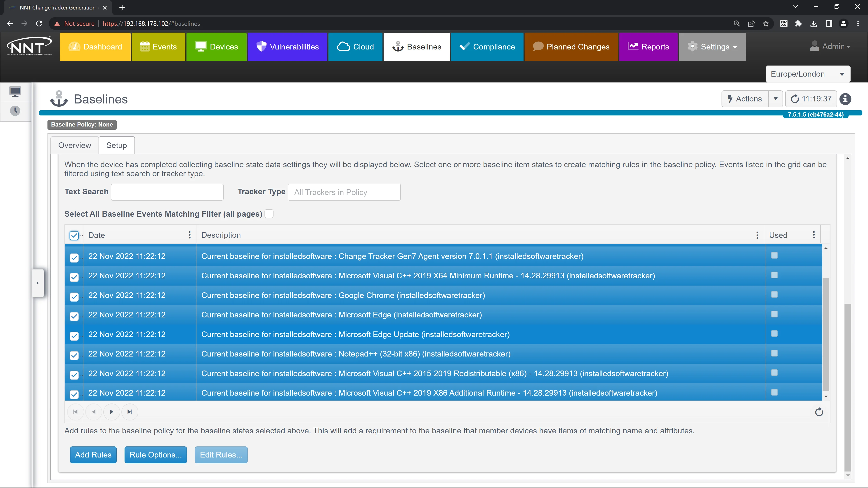Go to the previous grid page
Viewport: 868px width, 488px height.
click(94, 412)
